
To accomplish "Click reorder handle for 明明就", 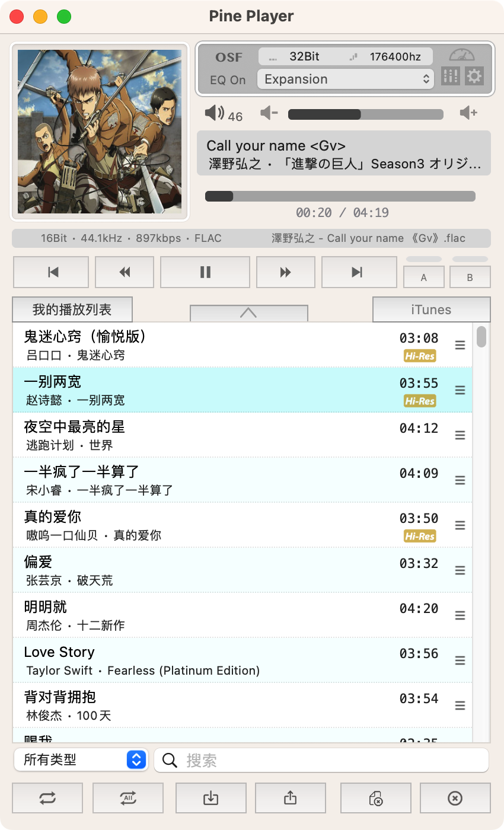I will tap(460, 615).
